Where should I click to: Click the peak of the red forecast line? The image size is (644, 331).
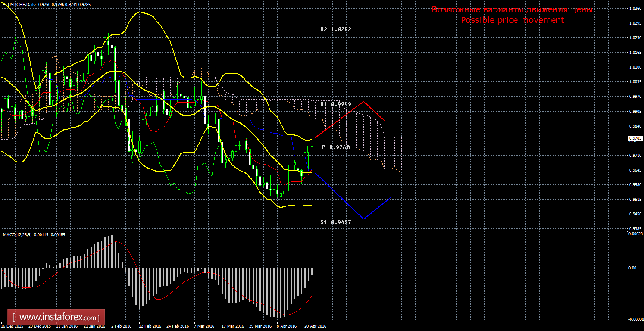coord(364,101)
